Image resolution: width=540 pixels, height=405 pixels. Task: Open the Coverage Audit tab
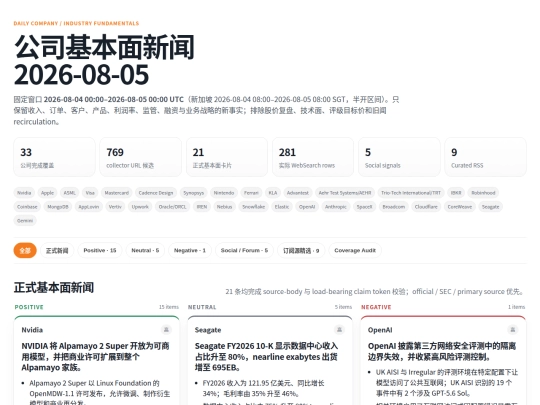click(x=355, y=250)
